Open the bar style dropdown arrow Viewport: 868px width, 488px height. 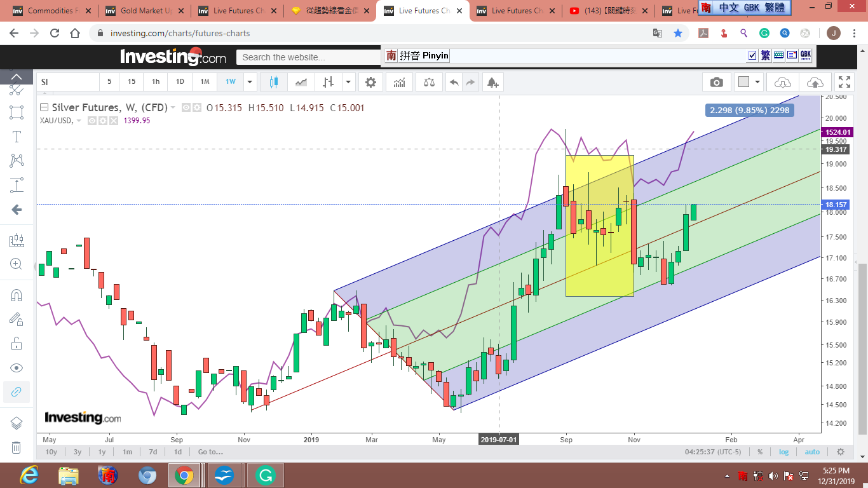pos(348,82)
